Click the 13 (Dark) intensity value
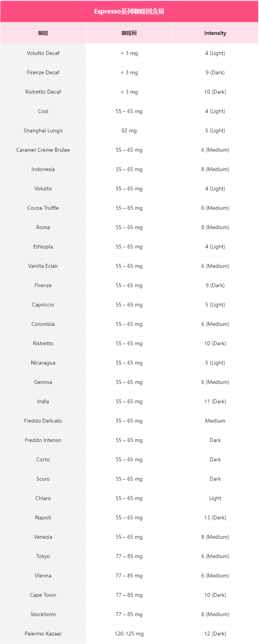This screenshot has height=644, width=259. [x=215, y=517]
